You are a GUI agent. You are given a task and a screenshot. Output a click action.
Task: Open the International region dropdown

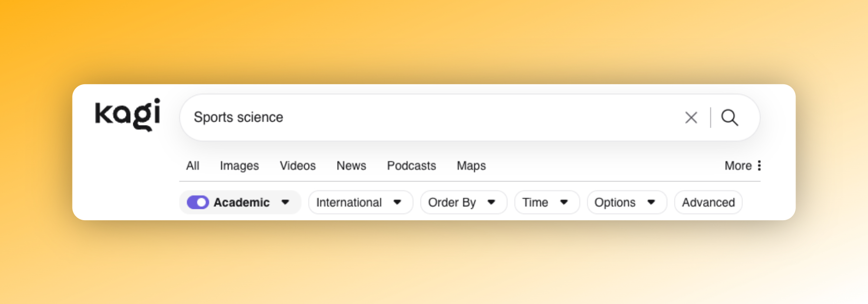(x=360, y=202)
